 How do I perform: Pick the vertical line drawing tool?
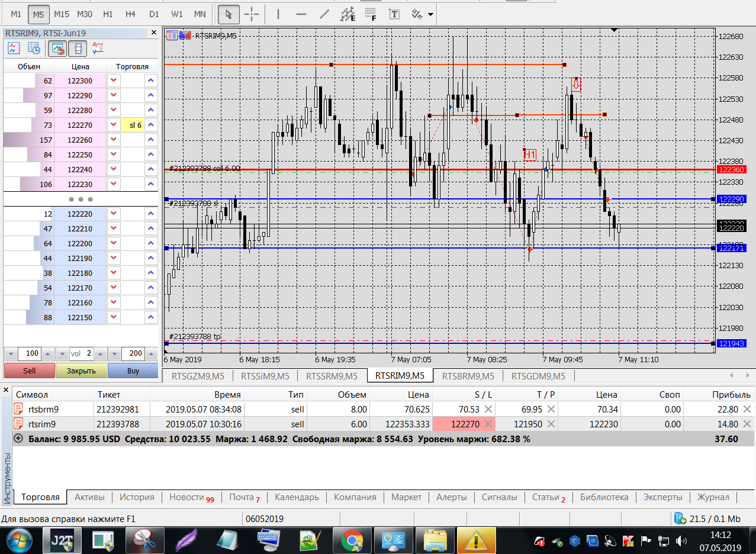pos(278,14)
